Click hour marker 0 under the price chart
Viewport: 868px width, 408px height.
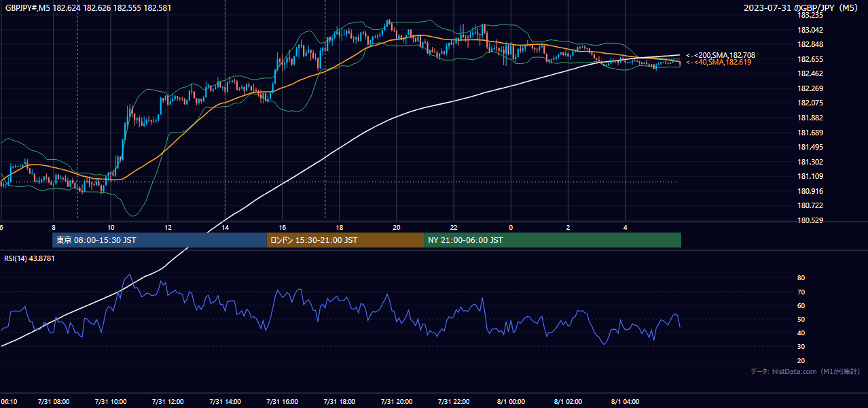point(511,228)
